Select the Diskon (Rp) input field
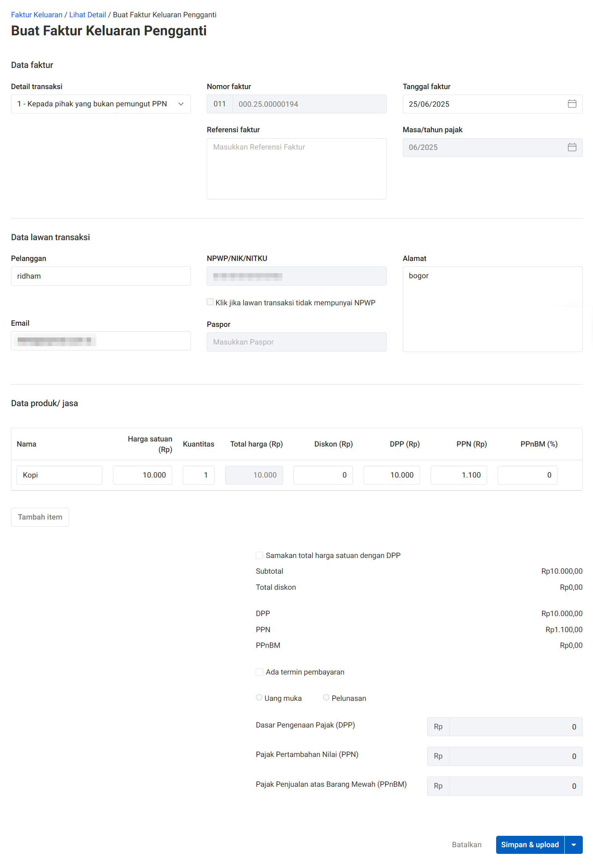The height and width of the screenshot is (868, 593). pyautogui.click(x=323, y=475)
